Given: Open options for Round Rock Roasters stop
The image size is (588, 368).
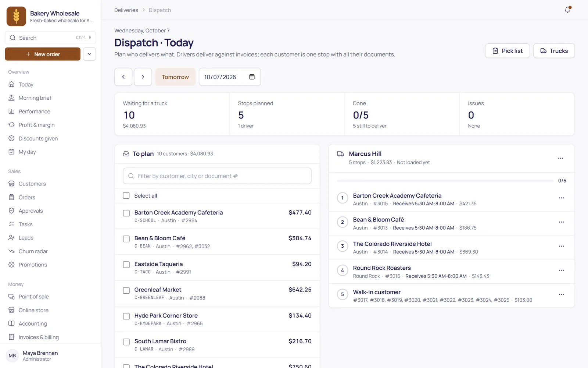Looking at the screenshot, I should coord(561,270).
